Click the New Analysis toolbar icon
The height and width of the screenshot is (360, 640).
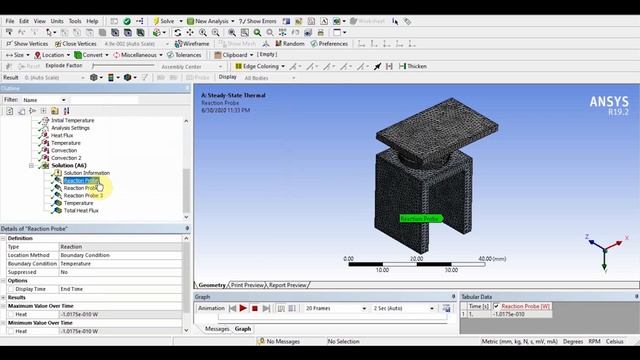[x=190, y=21]
